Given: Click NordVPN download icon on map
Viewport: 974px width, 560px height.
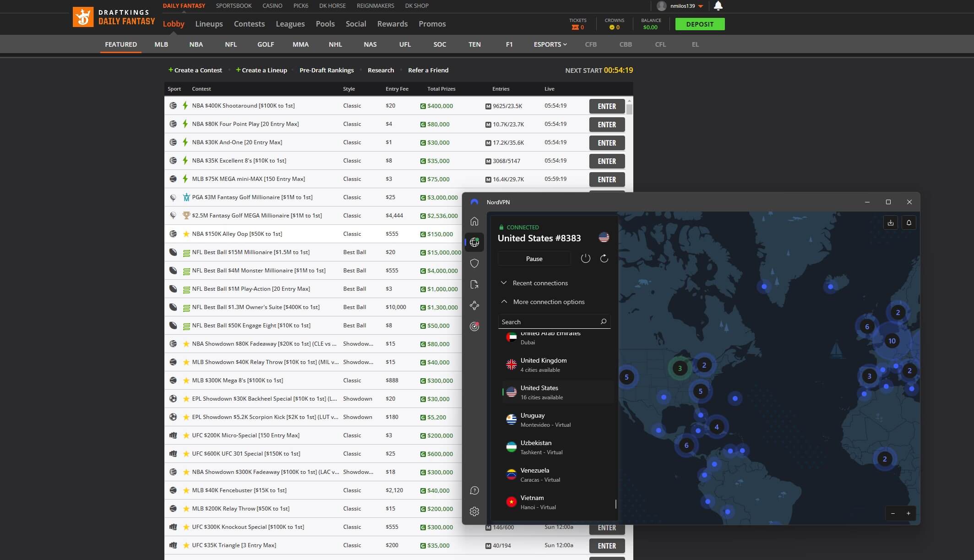Looking at the screenshot, I should [891, 223].
